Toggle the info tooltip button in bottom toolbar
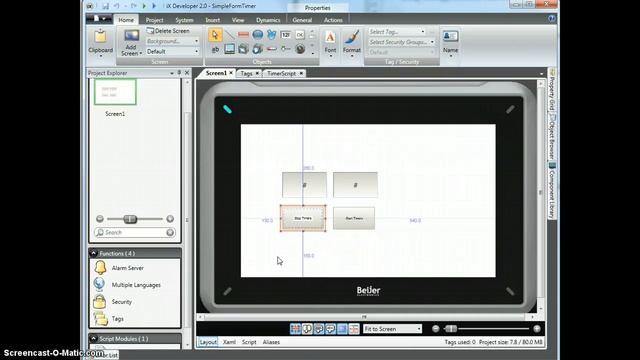 (307, 329)
